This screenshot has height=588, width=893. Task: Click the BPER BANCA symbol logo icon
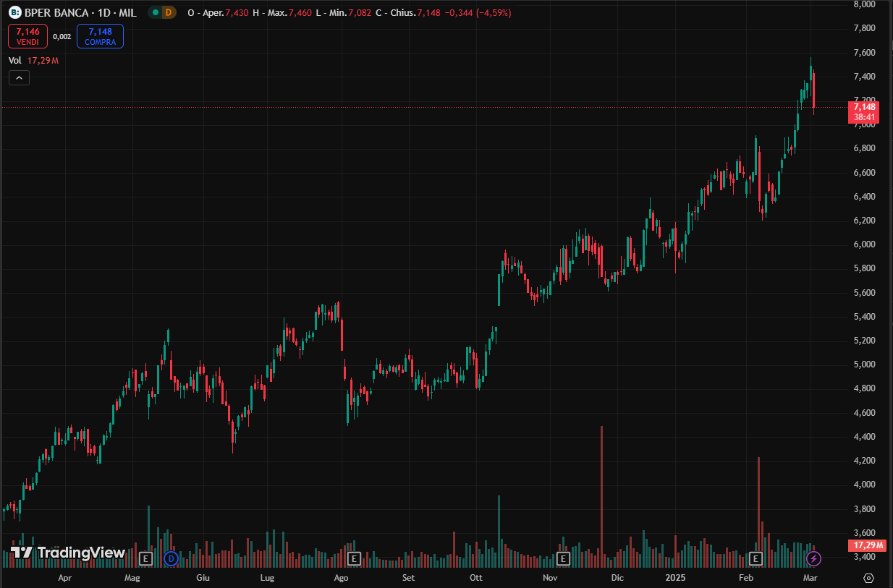tap(15, 12)
